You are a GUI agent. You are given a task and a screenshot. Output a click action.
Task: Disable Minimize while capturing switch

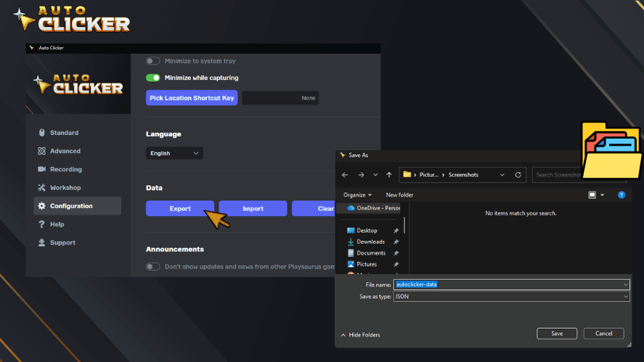[152, 78]
